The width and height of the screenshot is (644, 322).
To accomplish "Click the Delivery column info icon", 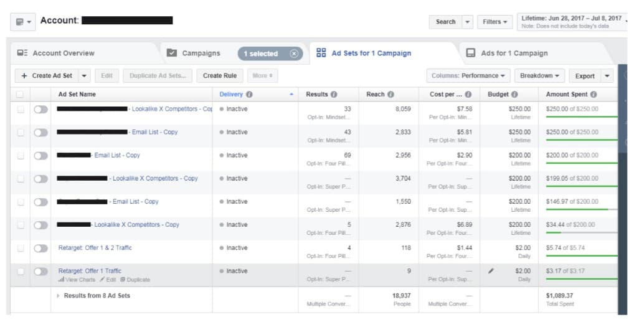I will [x=249, y=95].
